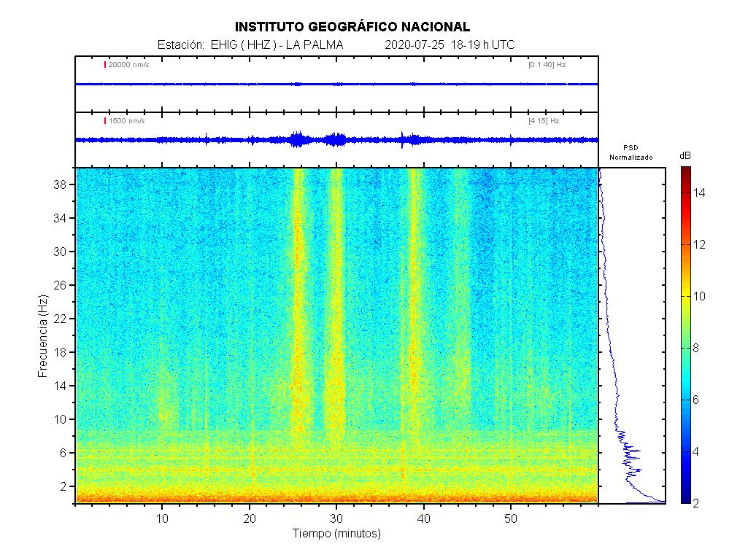Click the 6 Hz frequency tick label

click(x=63, y=454)
